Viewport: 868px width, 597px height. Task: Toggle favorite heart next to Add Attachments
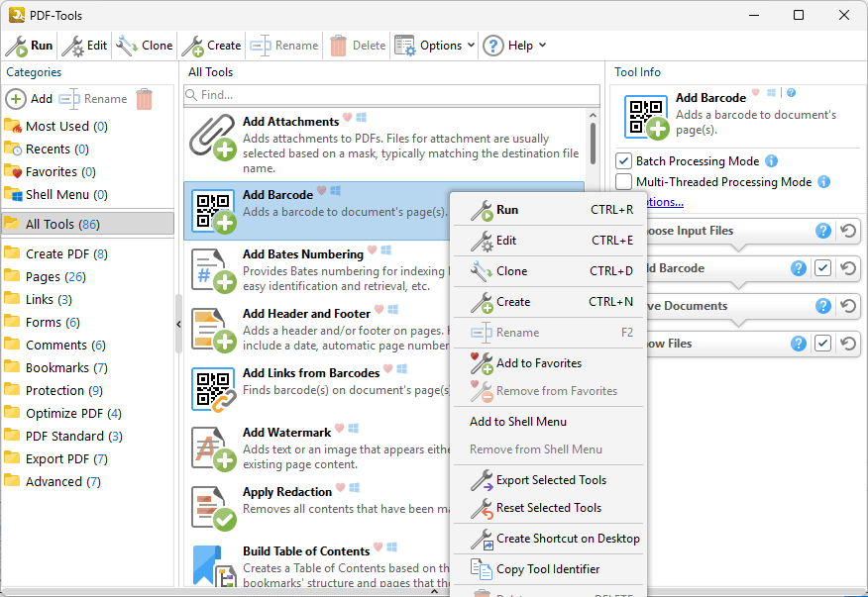point(347,117)
